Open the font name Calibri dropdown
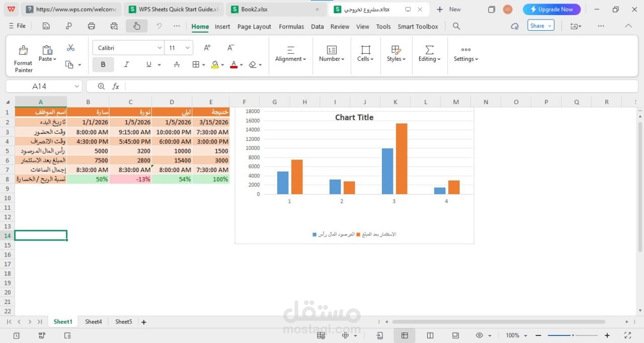The width and height of the screenshot is (644, 343). [x=159, y=48]
